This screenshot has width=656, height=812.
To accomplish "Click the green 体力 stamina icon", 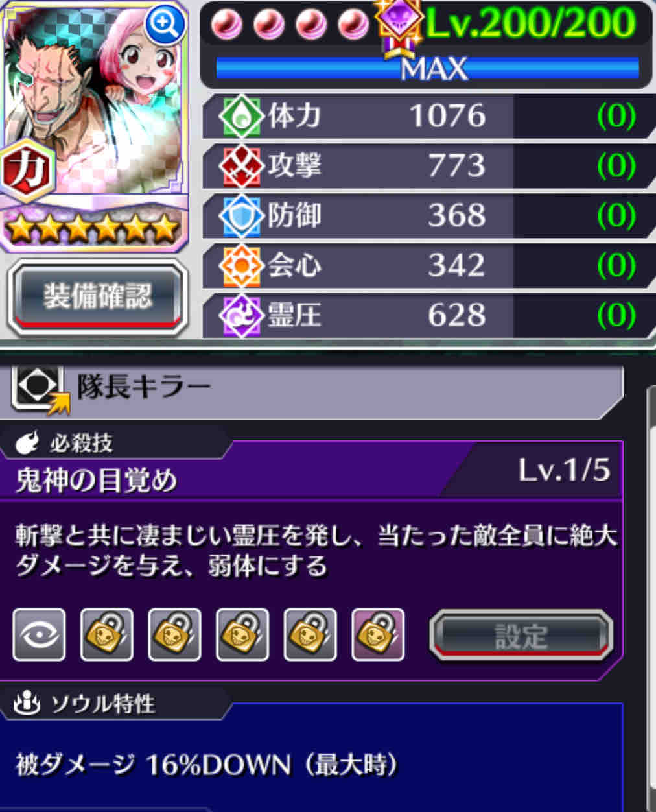I will (240, 115).
